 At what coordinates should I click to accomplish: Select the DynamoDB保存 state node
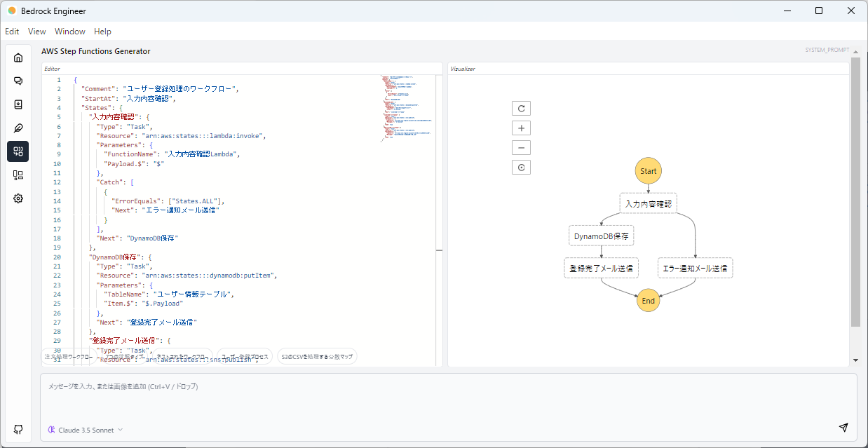pos(602,236)
